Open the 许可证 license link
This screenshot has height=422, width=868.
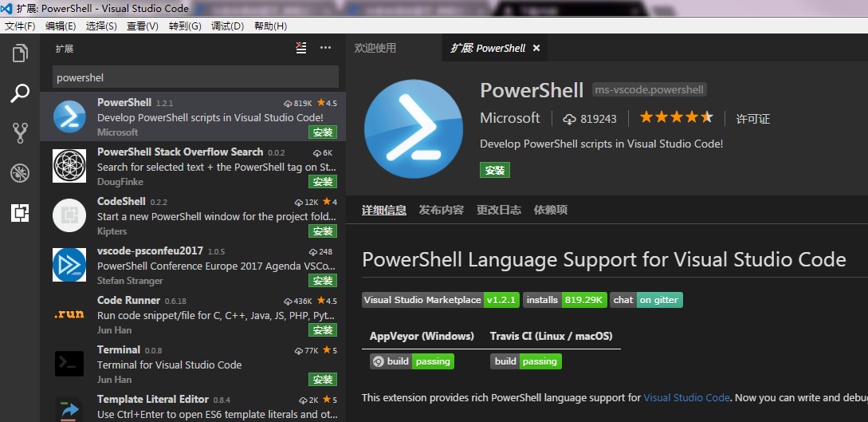[753, 119]
